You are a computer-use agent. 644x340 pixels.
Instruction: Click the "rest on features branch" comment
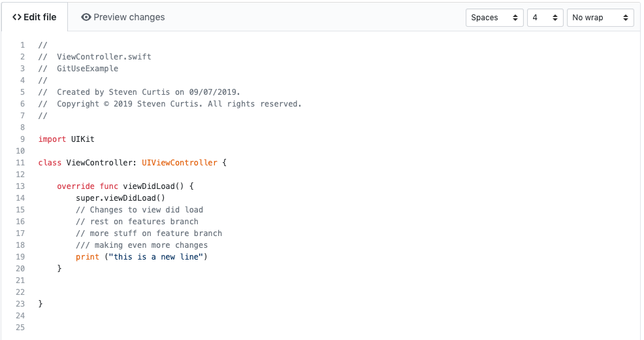pyautogui.click(x=137, y=222)
